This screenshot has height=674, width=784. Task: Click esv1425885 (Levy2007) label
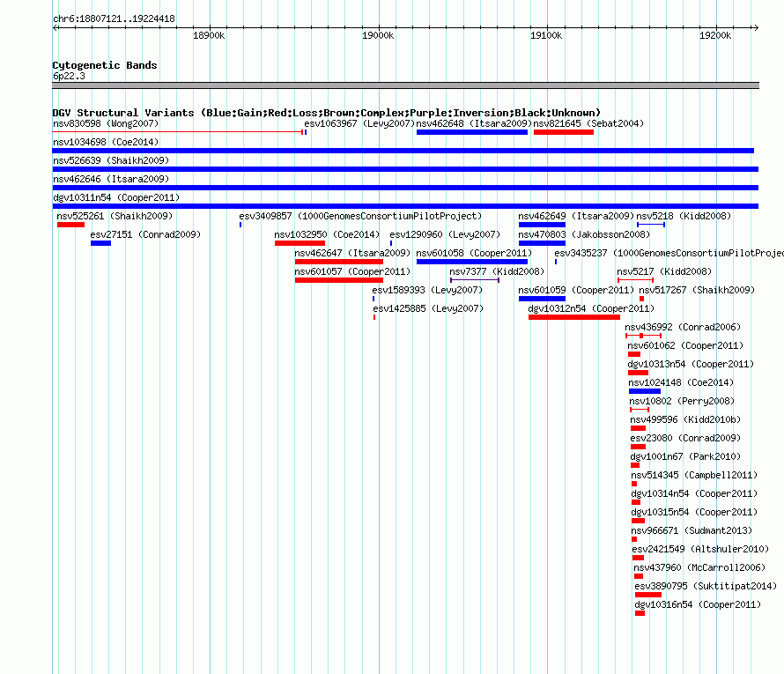click(x=428, y=308)
